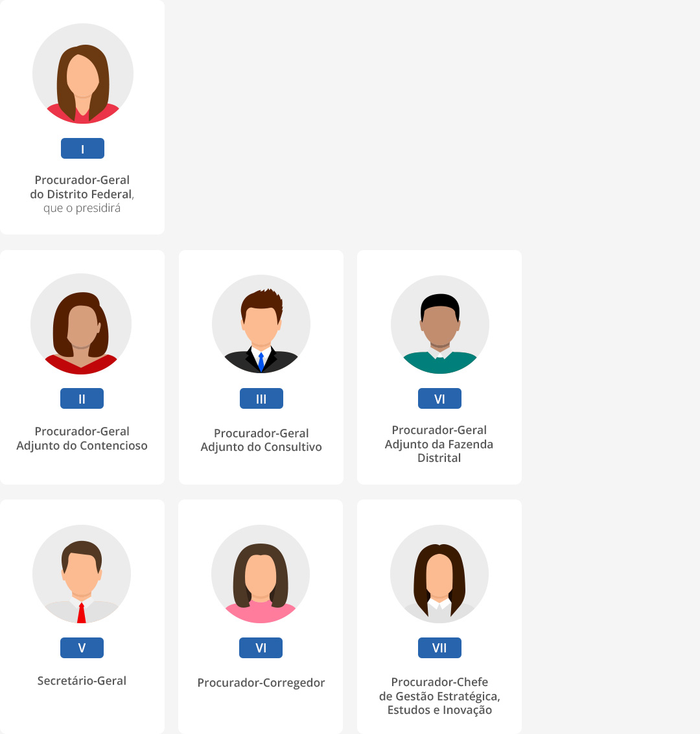Click the VI badge under green-sweater avatar
700x734 pixels.
[439, 398]
